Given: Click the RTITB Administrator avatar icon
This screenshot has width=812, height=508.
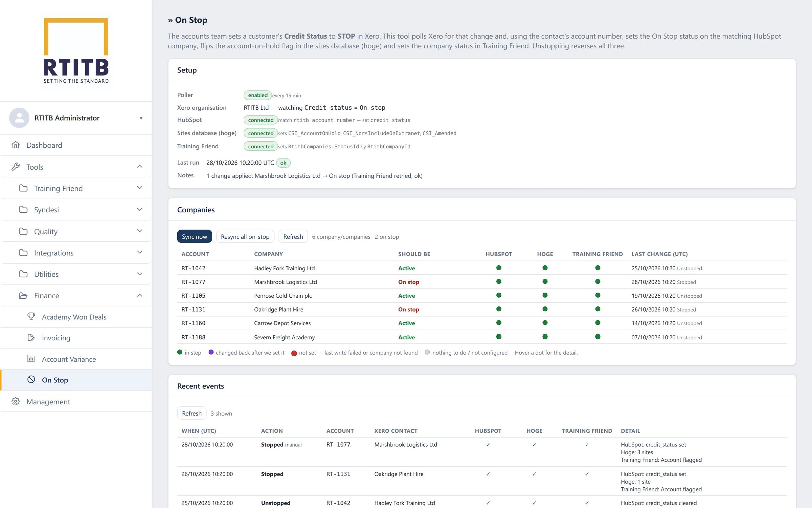Looking at the screenshot, I should (x=19, y=118).
